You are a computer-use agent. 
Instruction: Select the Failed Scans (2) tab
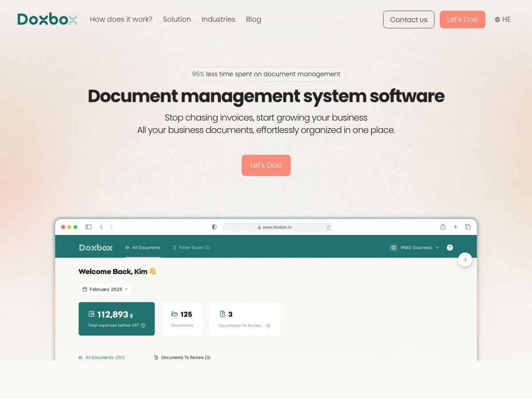pos(191,247)
